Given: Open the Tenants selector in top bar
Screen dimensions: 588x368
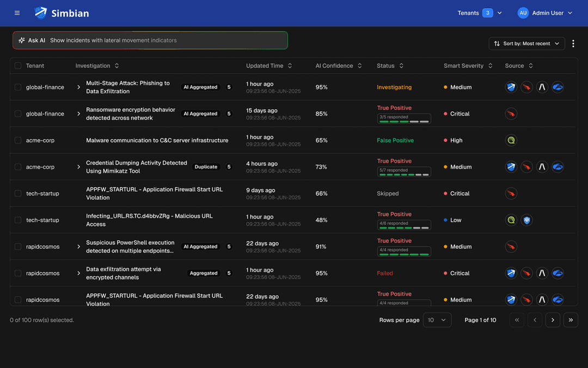Looking at the screenshot, I should 480,13.
